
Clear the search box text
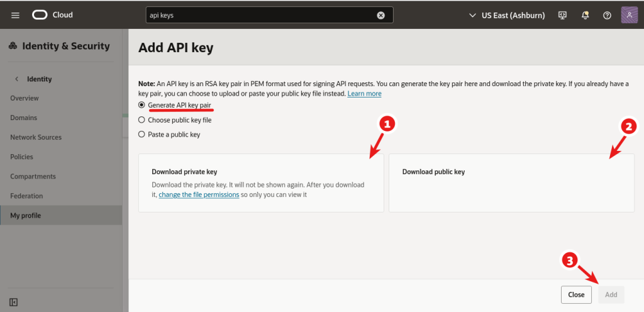point(380,15)
